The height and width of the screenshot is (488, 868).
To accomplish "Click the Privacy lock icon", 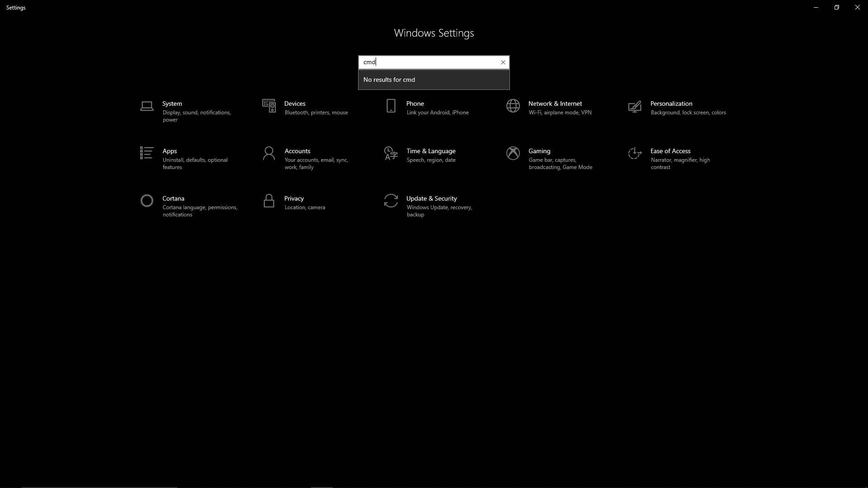I will (269, 201).
